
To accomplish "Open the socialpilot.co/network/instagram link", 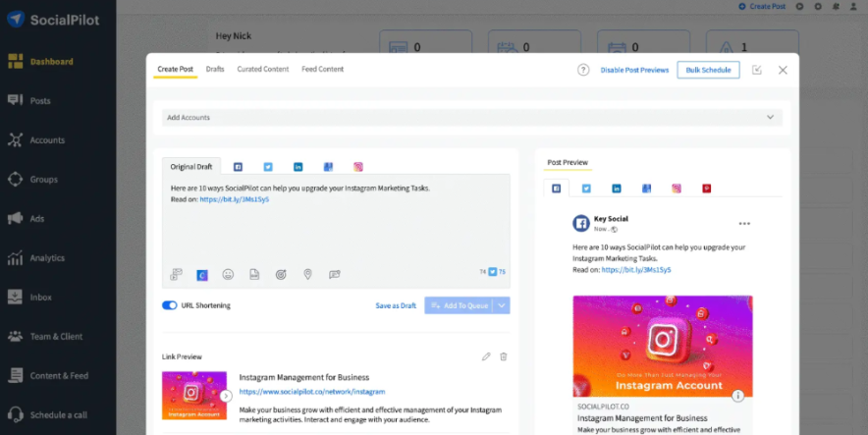I will tap(312, 391).
